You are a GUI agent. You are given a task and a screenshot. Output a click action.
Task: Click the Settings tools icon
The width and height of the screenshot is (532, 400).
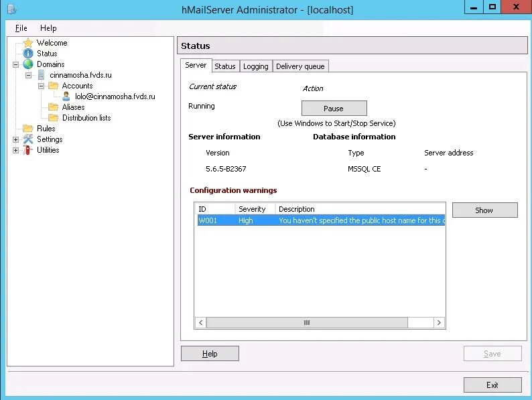click(x=28, y=139)
